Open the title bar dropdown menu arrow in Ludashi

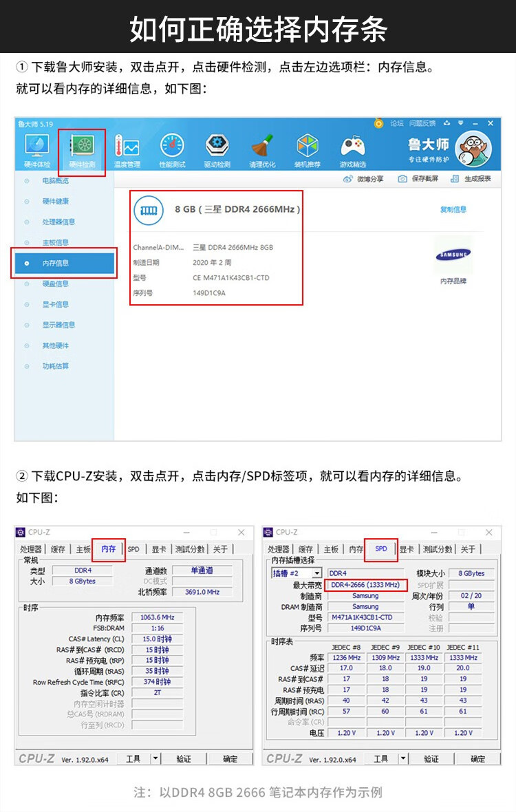pyautogui.click(x=460, y=123)
